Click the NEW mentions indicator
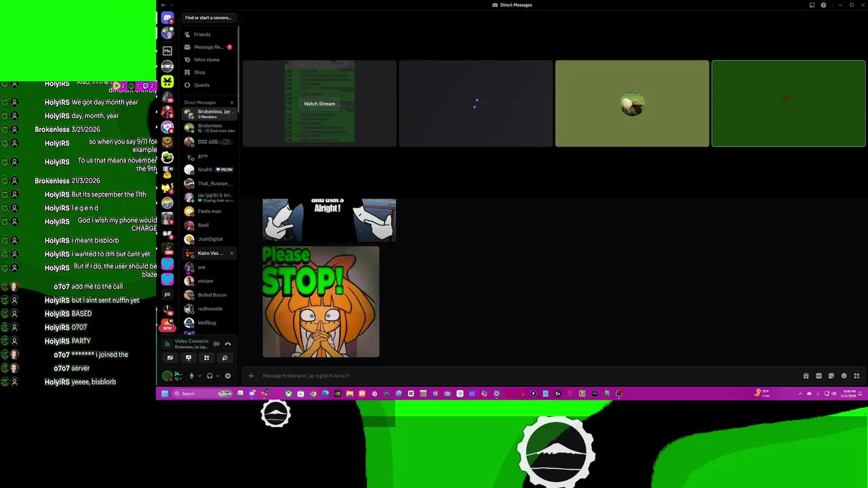The width and height of the screenshot is (868, 488). [x=167, y=328]
